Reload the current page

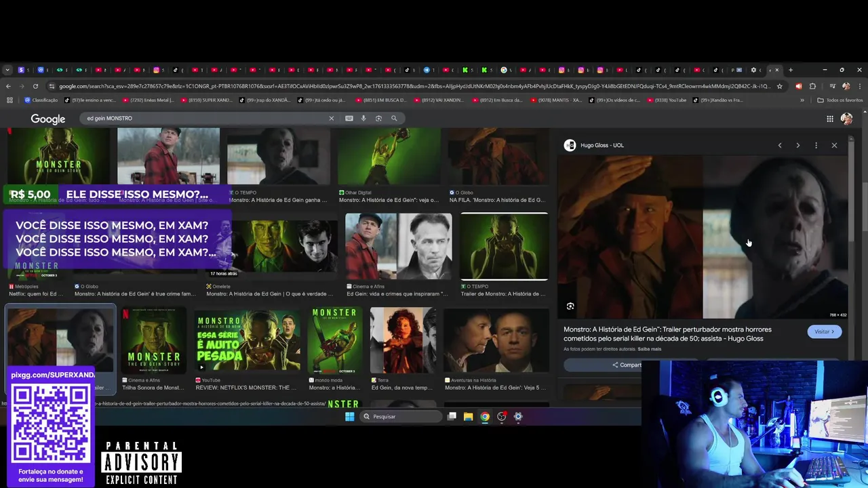click(x=37, y=86)
